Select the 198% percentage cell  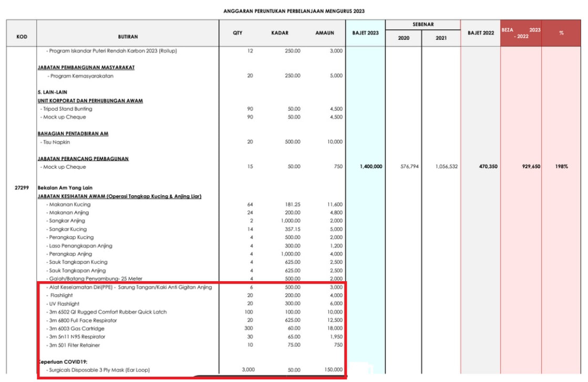point(561,167)
